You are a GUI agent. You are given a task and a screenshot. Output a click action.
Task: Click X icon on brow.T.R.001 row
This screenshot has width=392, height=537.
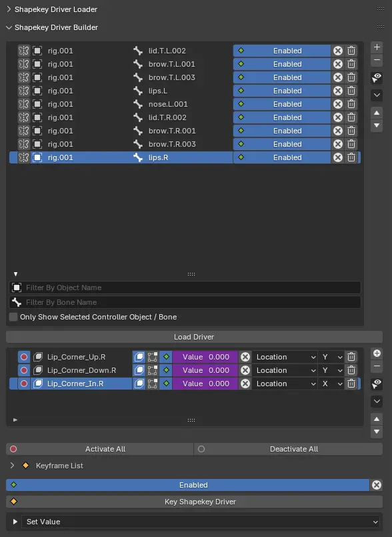point(338,131)
